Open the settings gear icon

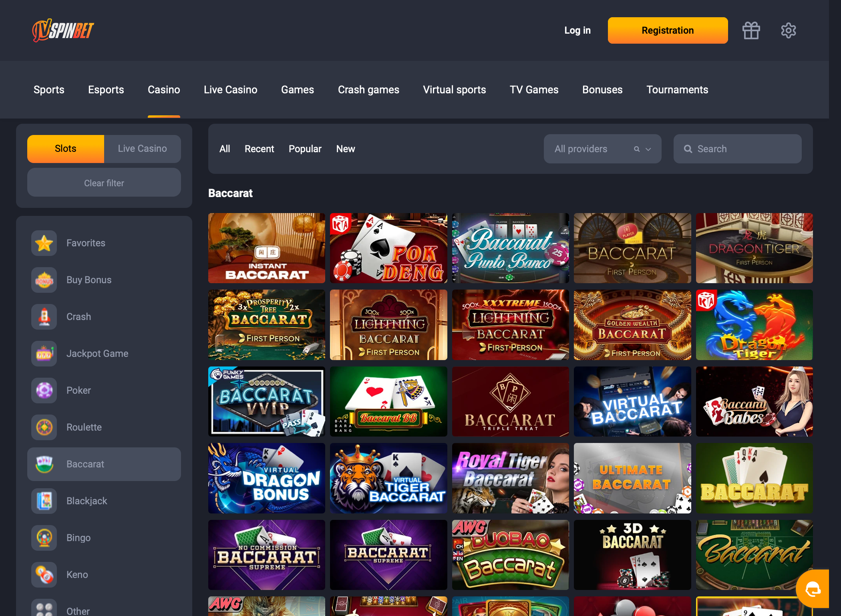[788, 30]
